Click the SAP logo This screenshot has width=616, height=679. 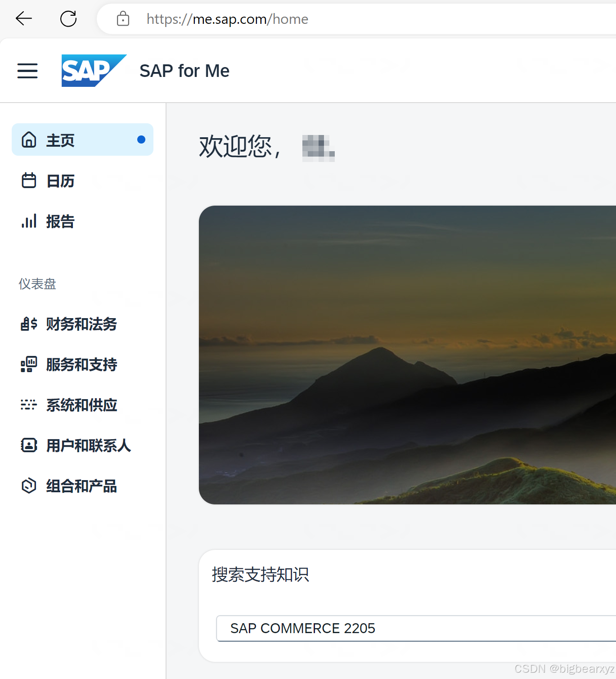tap(94, 71)
